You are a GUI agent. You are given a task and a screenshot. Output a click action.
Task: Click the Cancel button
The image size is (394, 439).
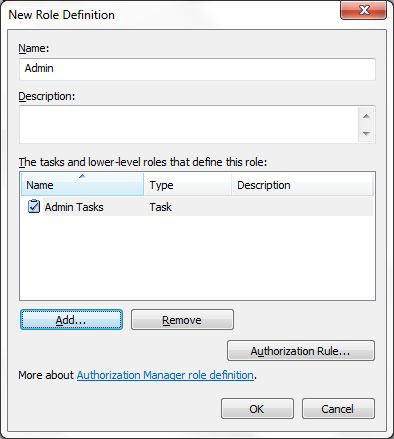click(338, 409)
